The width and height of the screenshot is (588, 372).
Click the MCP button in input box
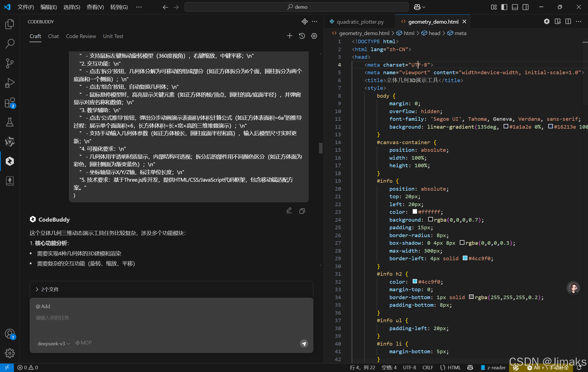84,343
